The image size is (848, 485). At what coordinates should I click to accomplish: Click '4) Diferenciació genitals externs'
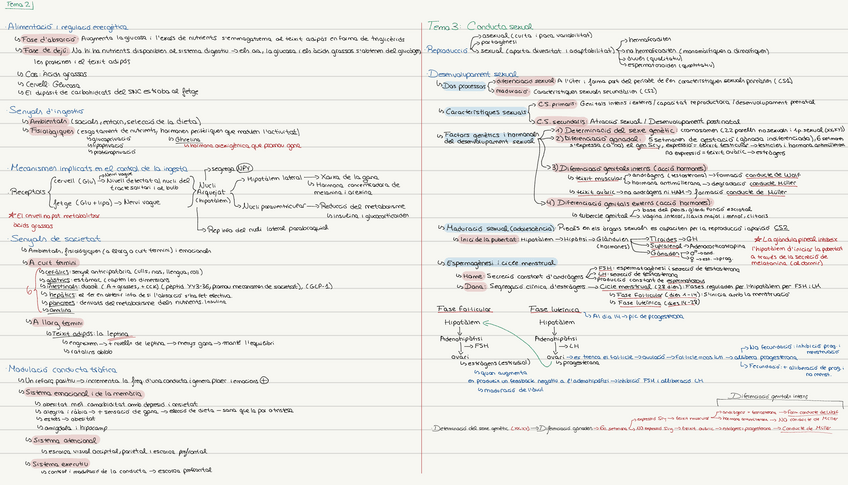click(x=628, y=203)
